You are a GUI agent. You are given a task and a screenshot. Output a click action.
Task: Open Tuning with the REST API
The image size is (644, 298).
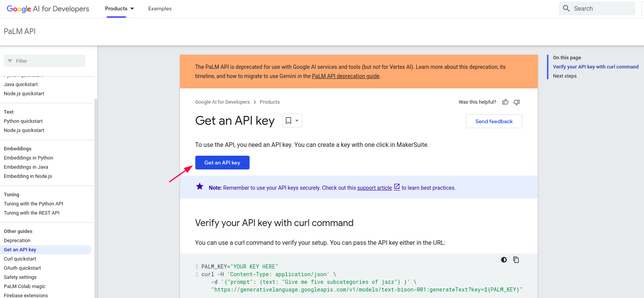(x=32, y=213)
